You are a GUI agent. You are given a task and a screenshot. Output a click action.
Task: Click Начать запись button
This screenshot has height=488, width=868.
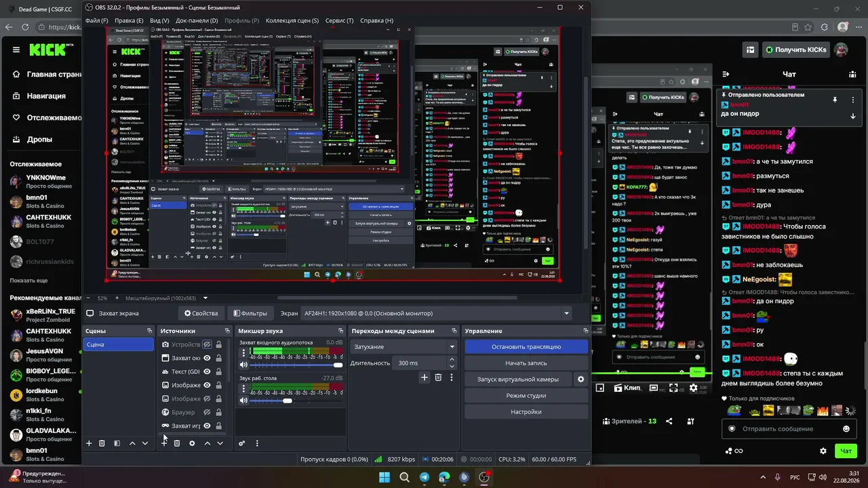526,363
